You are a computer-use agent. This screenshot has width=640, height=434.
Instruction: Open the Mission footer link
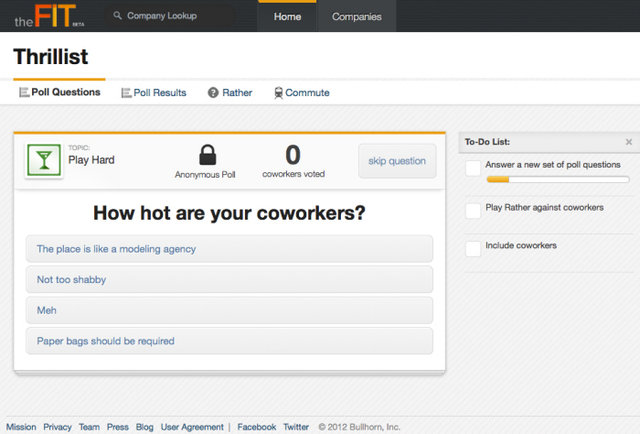(21, 427)
